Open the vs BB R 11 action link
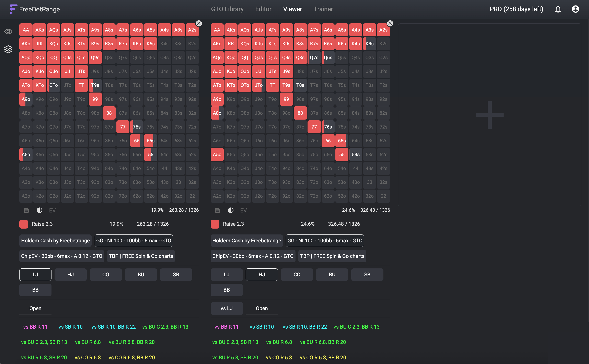Screen dimensions: 589x364 coord(35,327)
